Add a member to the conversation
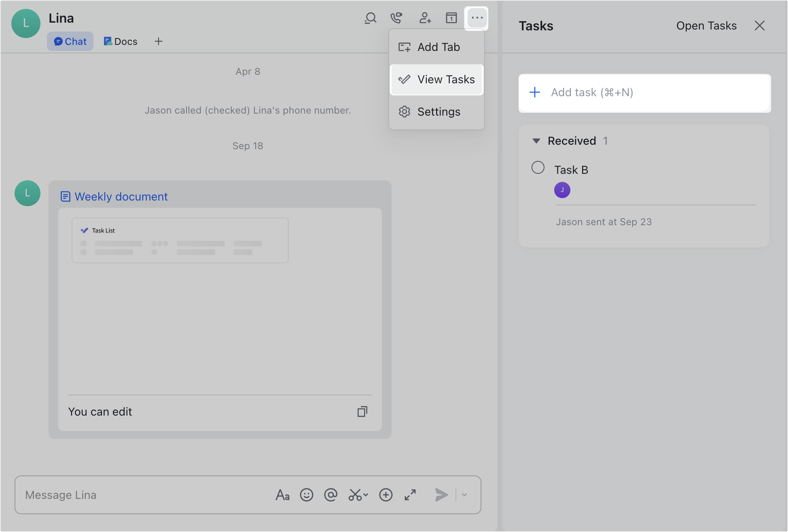Image resolution: width=788 pixels, height=532 pixels. point(425,18)
